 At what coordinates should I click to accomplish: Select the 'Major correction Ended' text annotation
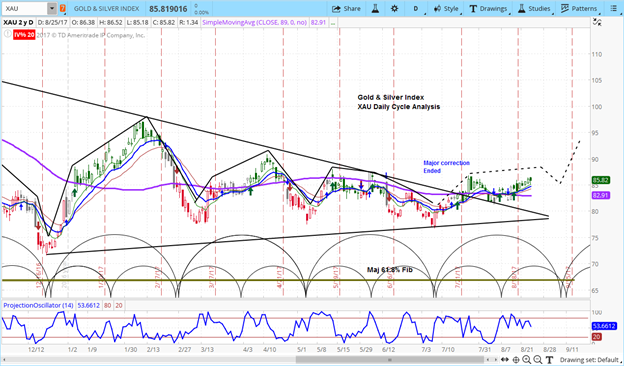pyautogui.click(x=447, y=167)
